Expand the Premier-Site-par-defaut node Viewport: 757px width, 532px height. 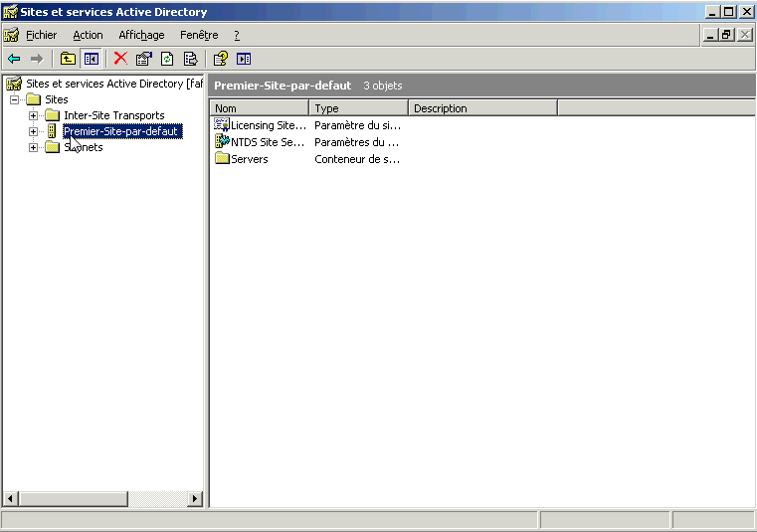pyautogui.click(x=33, y=131)
